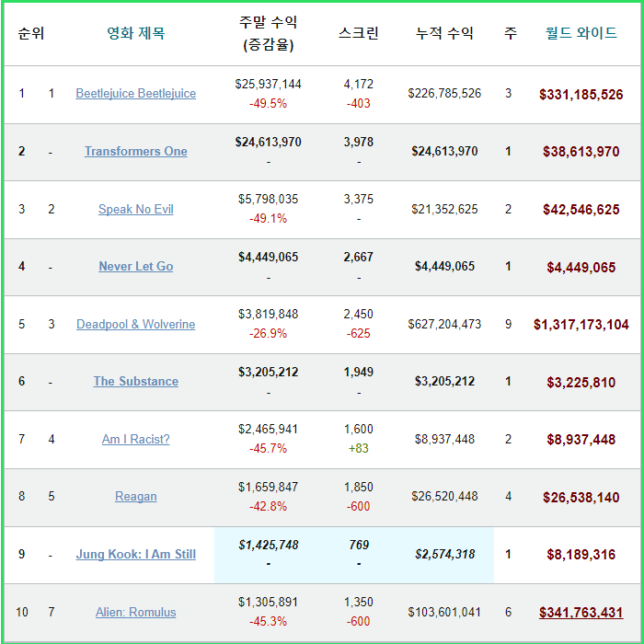Select cumulative gross $21,352,625
This screenshot has height=644, width=644.
tap(444, 209)
